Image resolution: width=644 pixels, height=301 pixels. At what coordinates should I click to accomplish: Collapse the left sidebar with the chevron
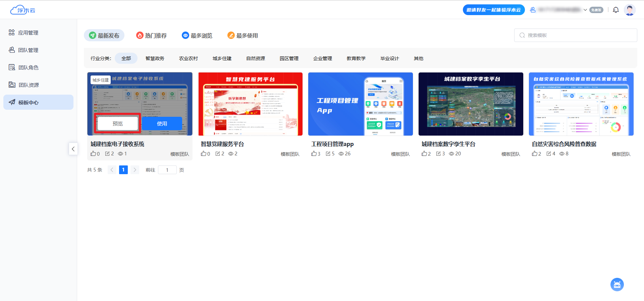[73, 149]
